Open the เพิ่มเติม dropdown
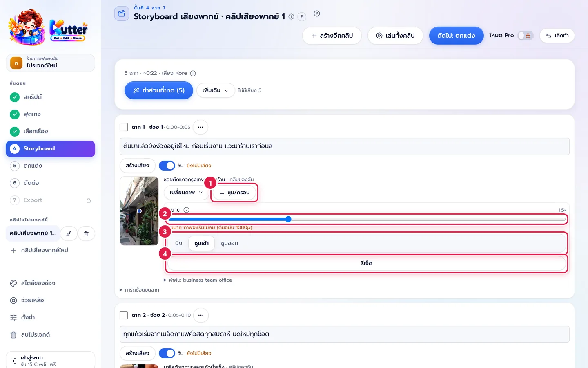Viewport: 588px width, 368px height. (x=216, y=90)
